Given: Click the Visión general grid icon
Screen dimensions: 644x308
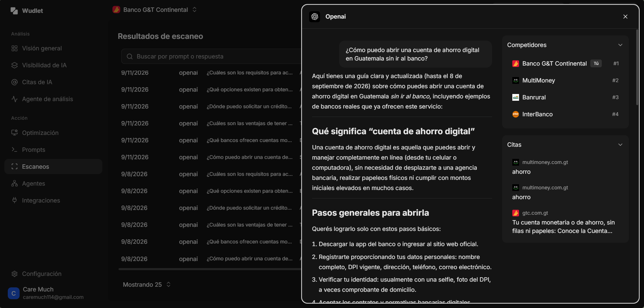Looking at the screenshot, I should coord(15,48).
